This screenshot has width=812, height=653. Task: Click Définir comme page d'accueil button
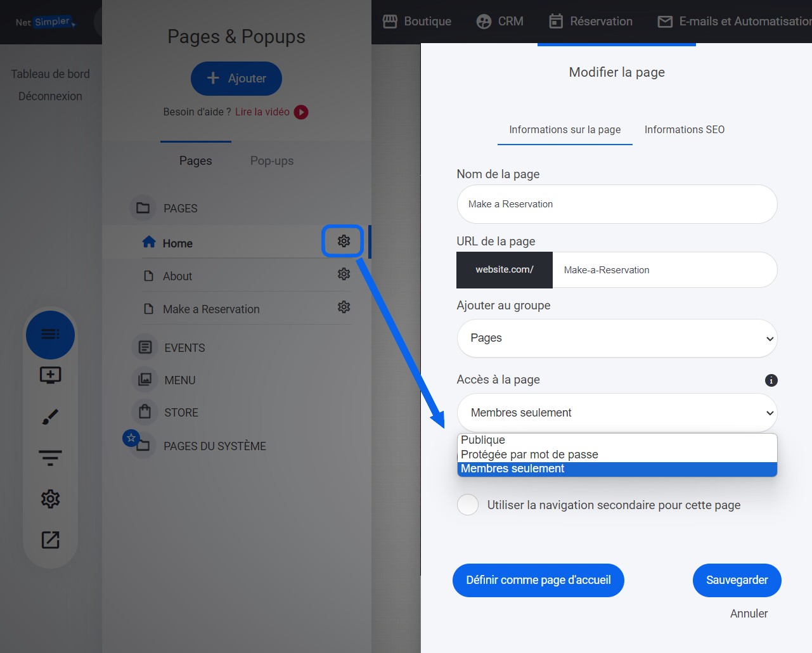pyautogui.click(x=538, y=580)
